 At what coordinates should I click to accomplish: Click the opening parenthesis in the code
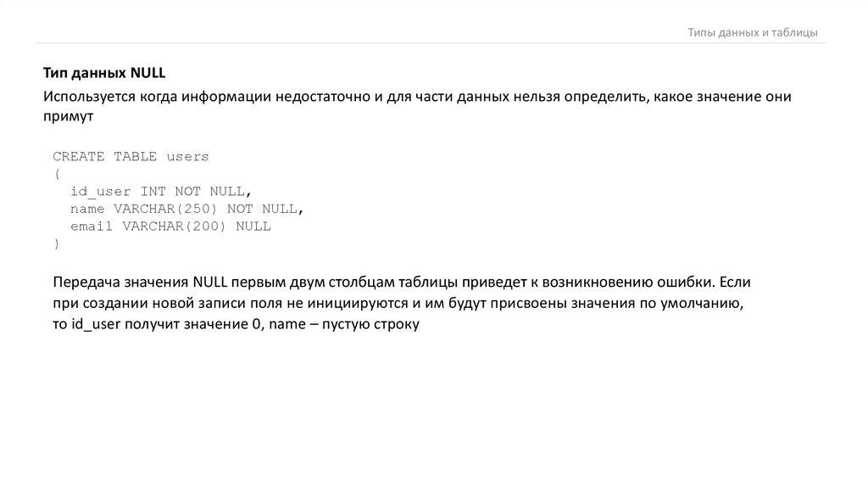point(56,173)
